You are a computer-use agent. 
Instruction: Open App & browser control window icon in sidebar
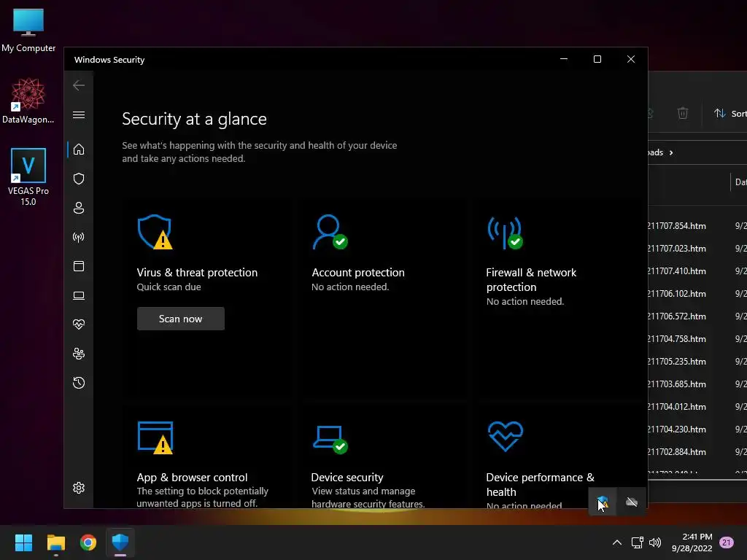point(79,266)
